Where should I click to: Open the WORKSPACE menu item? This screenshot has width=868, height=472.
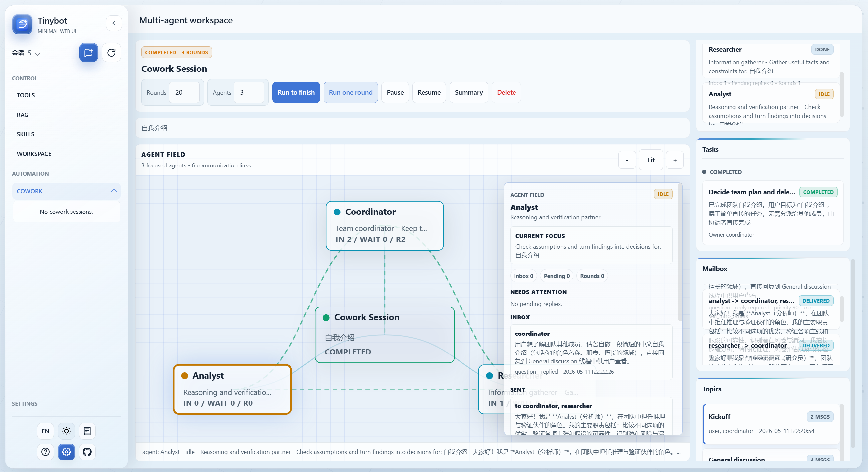coord(66,154)
